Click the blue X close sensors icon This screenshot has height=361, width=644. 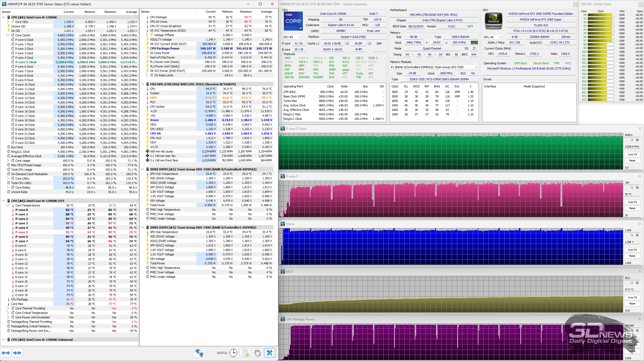point(270,353)
